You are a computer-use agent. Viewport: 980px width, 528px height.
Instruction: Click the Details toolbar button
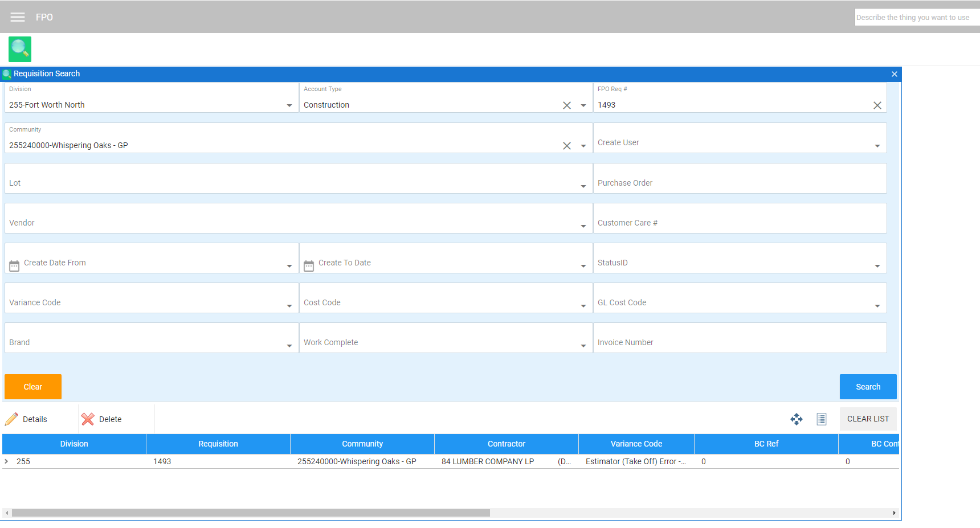pyautogui.click(x=27, y=419)
